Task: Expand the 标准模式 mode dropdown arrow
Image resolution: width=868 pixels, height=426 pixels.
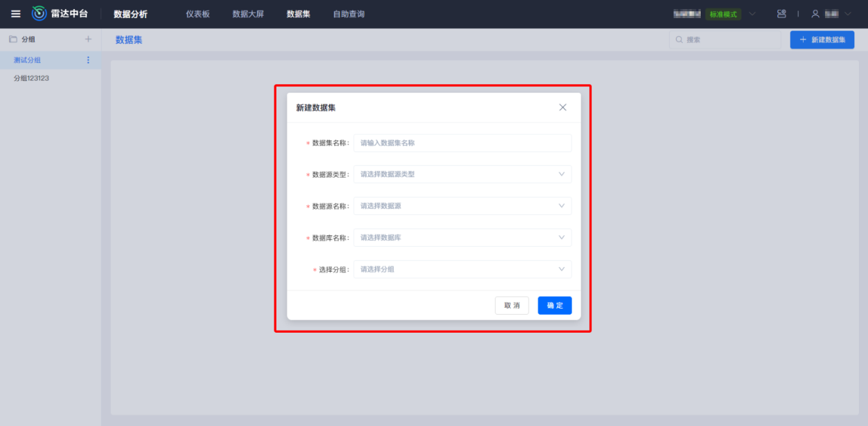Action: [753, 14]
